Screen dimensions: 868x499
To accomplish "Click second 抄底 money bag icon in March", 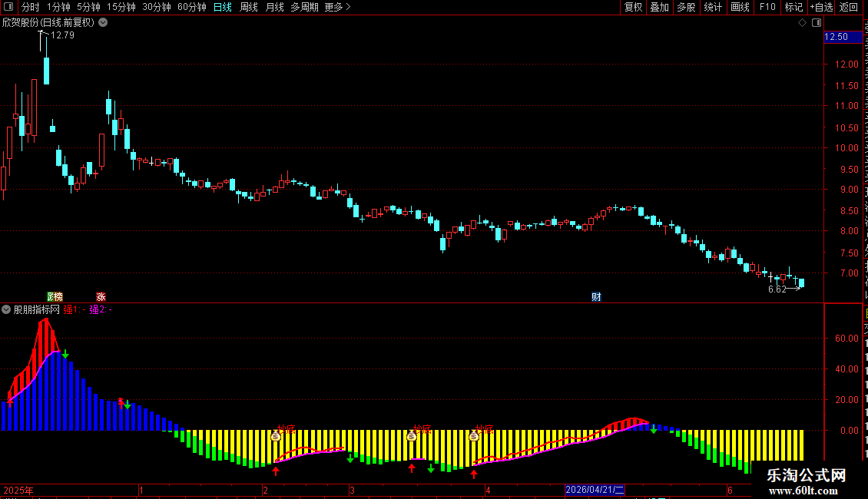I will pyautogui.click(x=411, y=437).
